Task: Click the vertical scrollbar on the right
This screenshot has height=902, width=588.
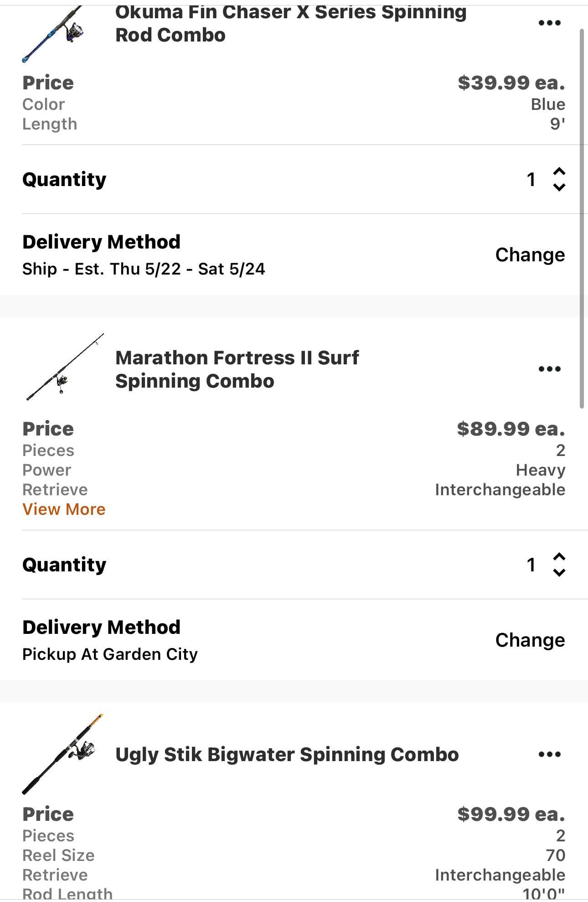Action: pos(582,219)
